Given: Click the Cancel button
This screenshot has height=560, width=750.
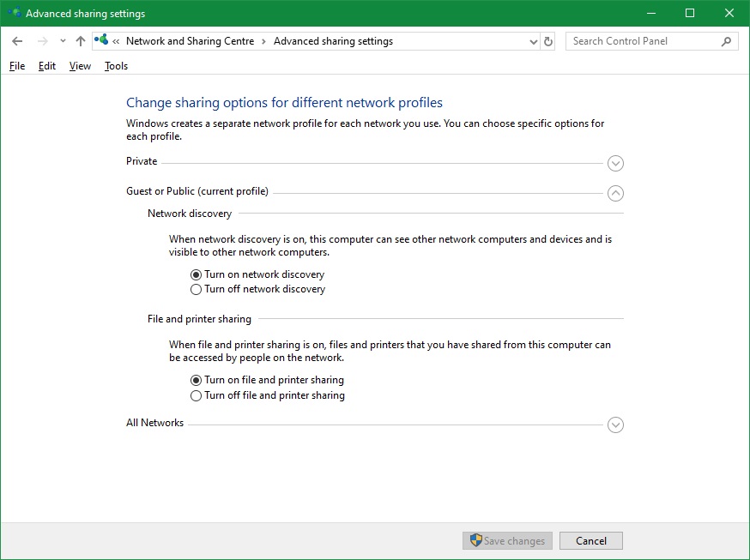Looking at the screenshot, I should [x=591, y=541].
